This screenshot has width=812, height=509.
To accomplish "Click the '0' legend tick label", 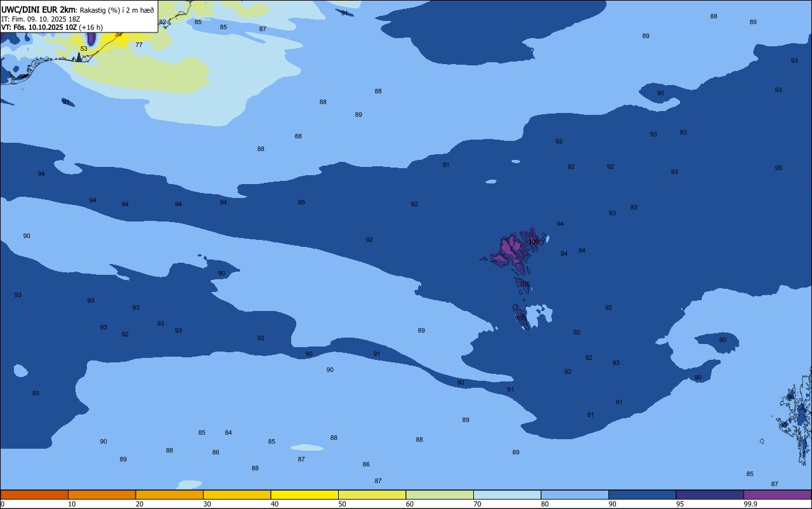I will [3, 504].
